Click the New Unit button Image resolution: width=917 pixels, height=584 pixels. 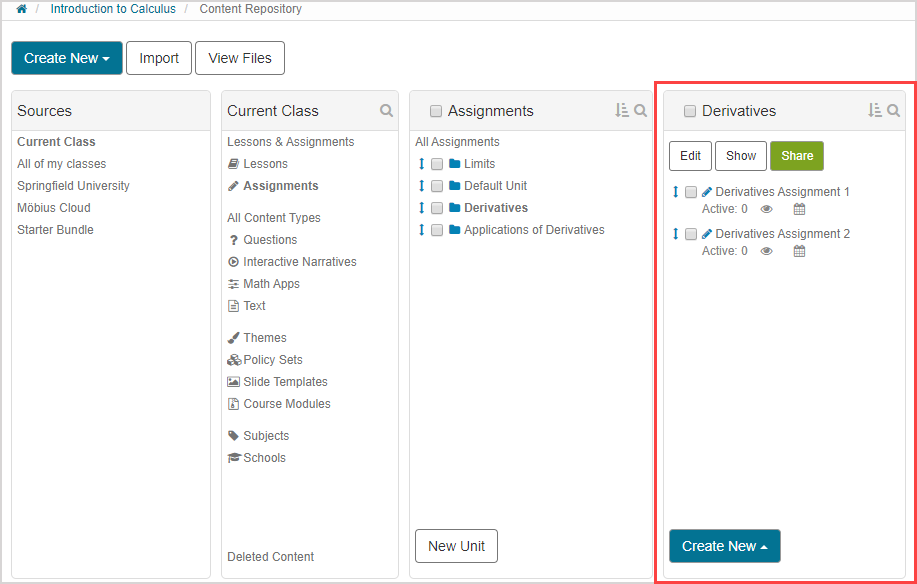[456, 546]
